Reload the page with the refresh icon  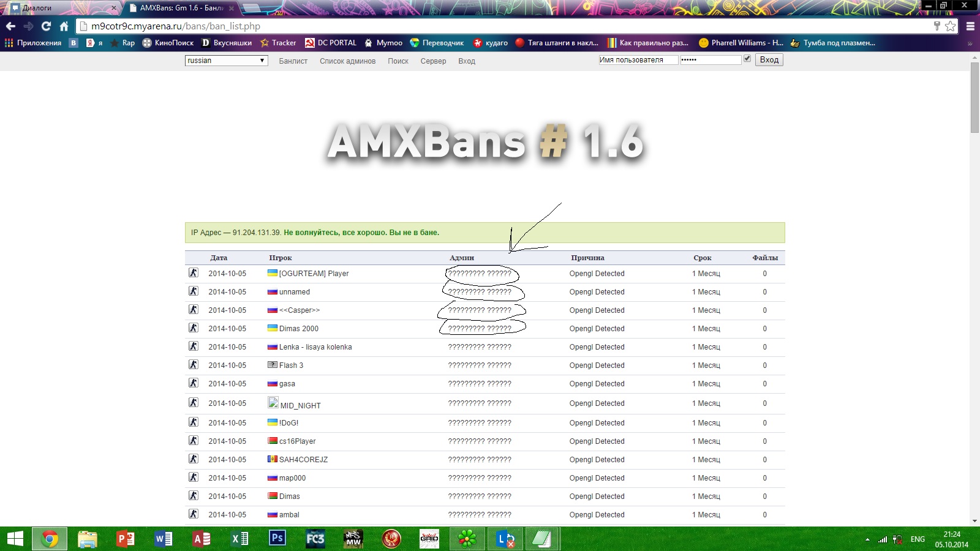click(46, 26)
